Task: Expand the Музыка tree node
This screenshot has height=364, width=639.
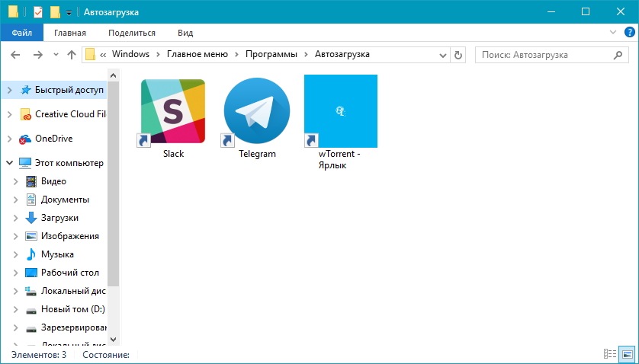Action: pos(16,254)
